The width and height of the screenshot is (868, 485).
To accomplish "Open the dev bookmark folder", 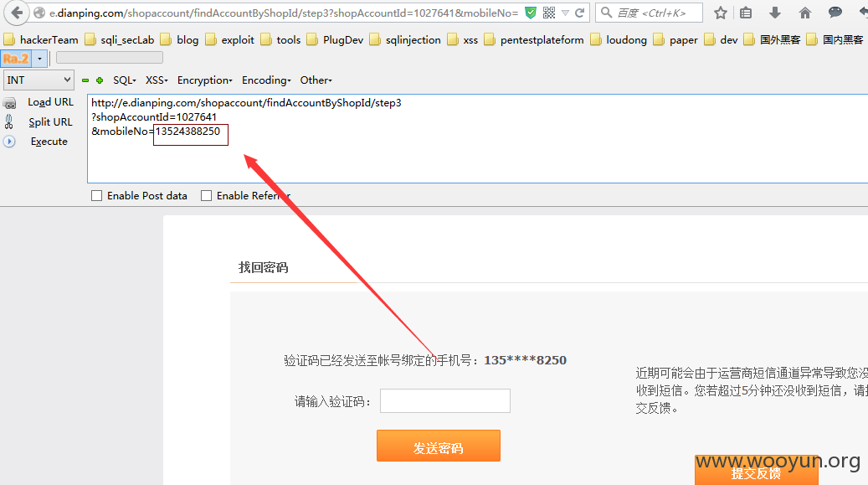I will point(721,40).
